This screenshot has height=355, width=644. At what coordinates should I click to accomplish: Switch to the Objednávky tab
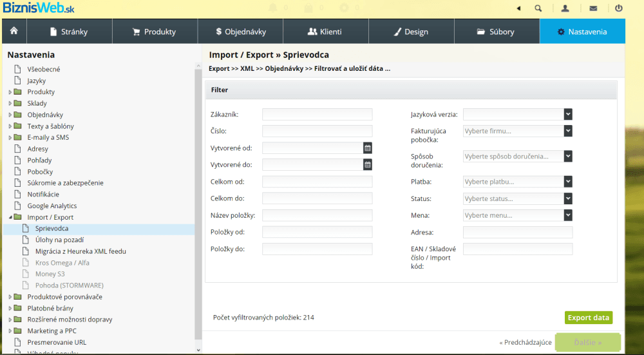[240, 31]
